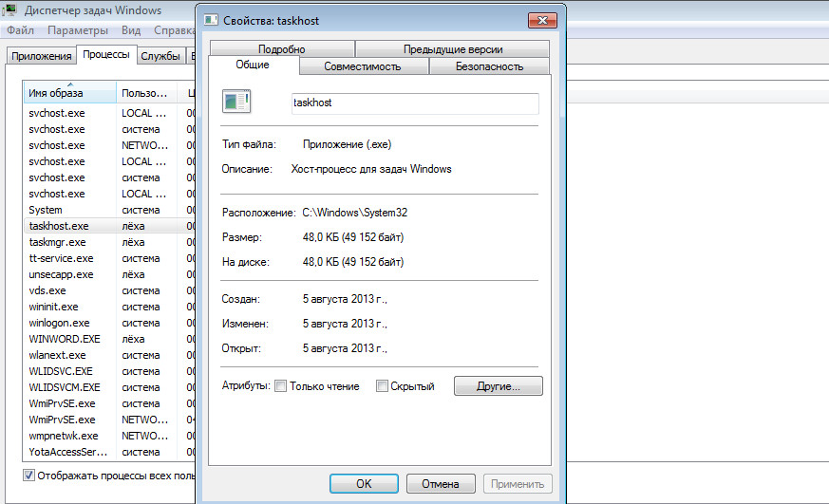829x504 pixels.
Task: Switch to the Службы tab
Action: point(160,56)
